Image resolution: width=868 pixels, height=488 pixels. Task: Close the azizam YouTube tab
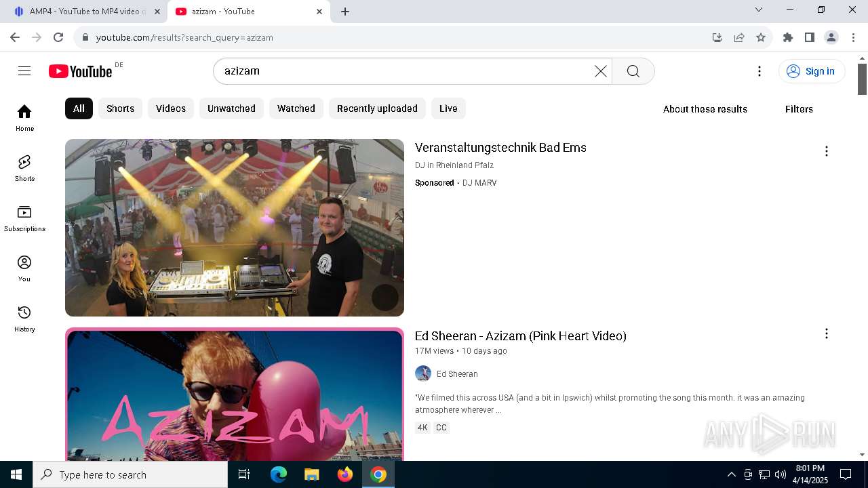coord(319,12)
